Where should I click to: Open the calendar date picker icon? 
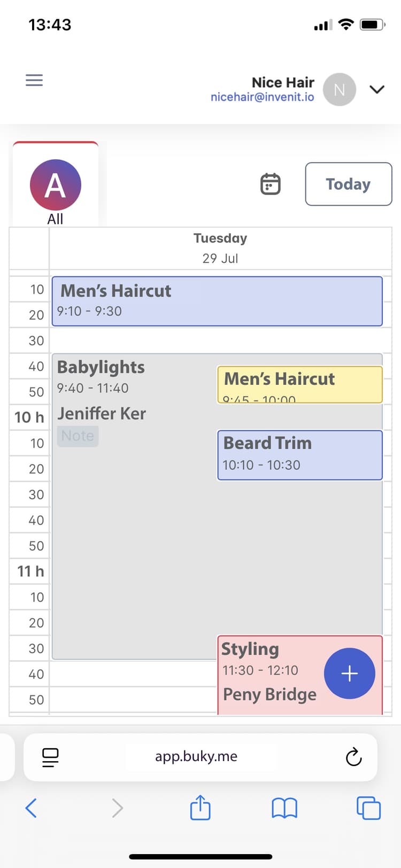click(270, 184)
